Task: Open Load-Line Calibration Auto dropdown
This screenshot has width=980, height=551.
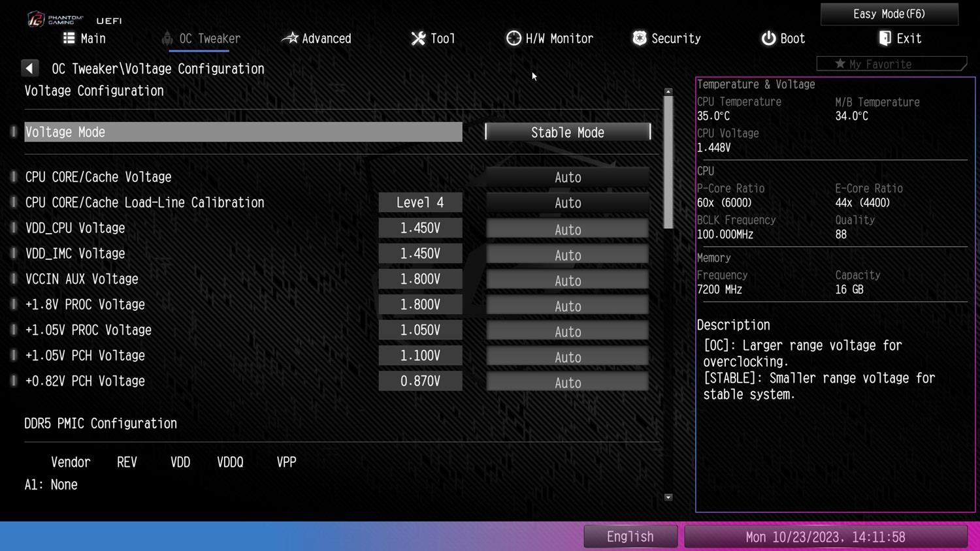Action: [x=567, y=203]
